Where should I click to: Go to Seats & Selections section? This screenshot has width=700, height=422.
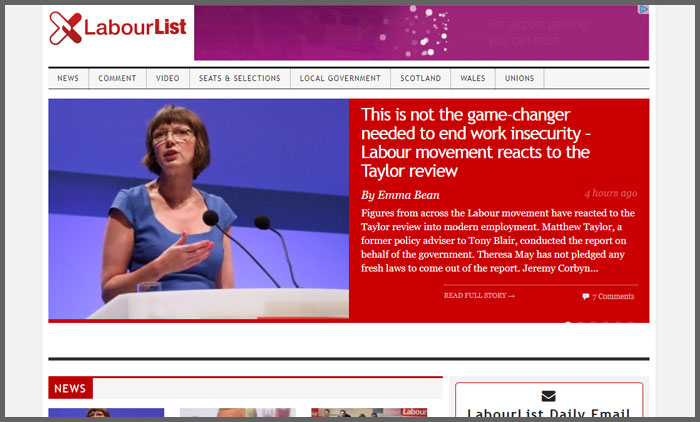[x=240, y=78]
